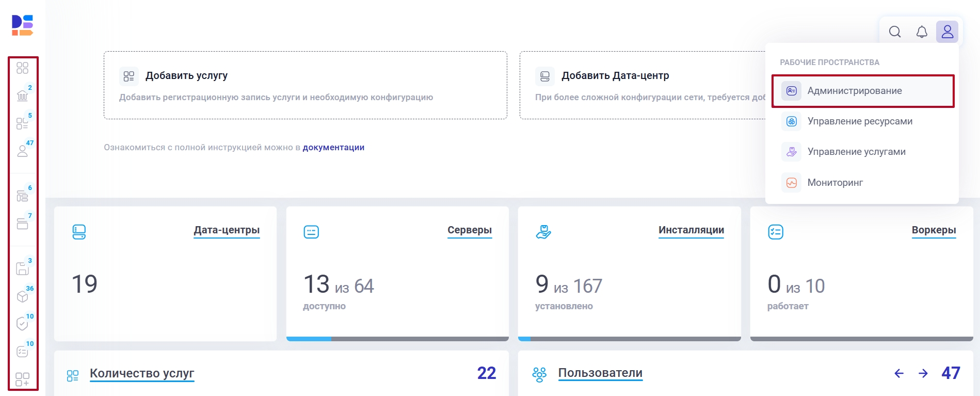Click the "0 из 10" workers value
Viewport: 980px width, 396px height.
point(796,284)
